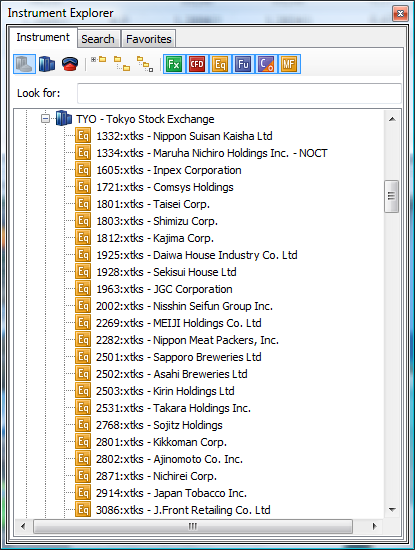
Task: Click the third folder tree expand-all icon
Action: pyautogui.click(x=145, y=64)
